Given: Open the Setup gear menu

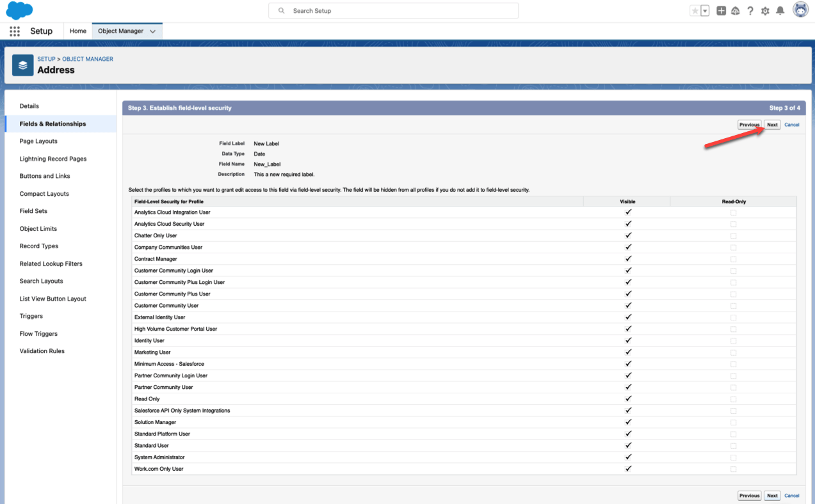Looking at the screenshot, I should [x=765, y=11].
